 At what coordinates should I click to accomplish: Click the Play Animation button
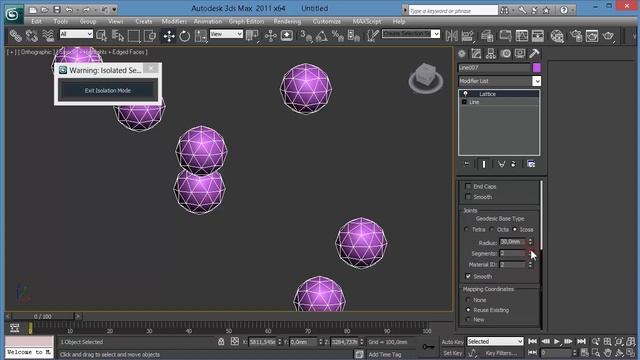tap(557, 341)
